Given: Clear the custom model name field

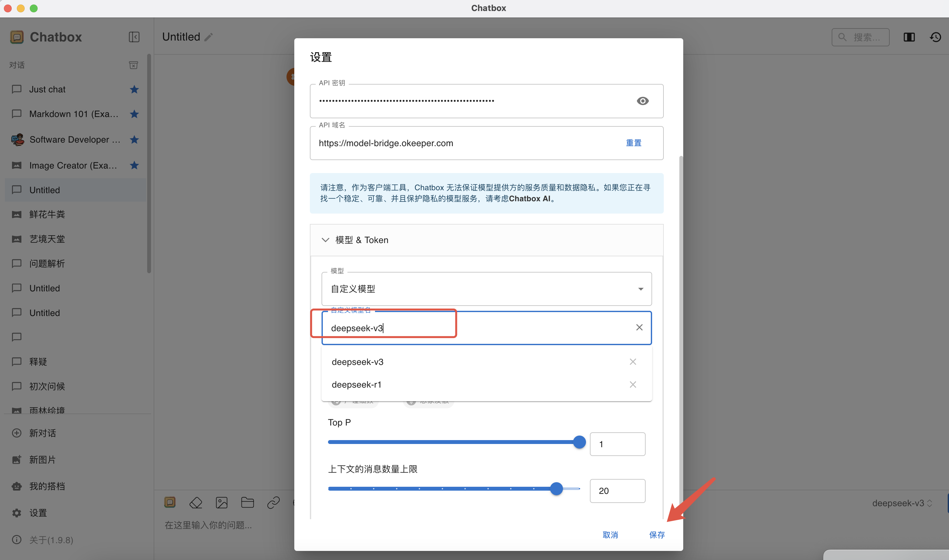Looking at the screenshot, I should pos(639,328).
